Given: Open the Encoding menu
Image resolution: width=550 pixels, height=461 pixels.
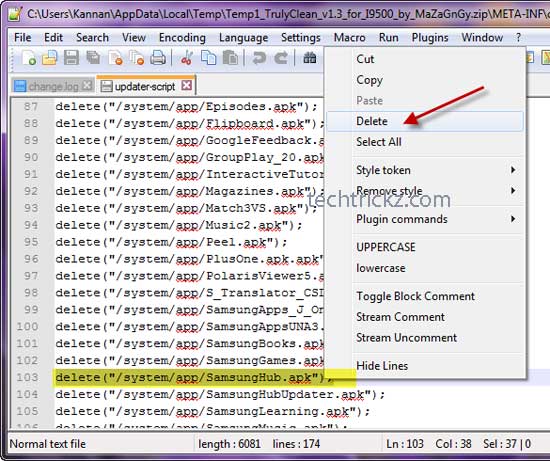Looking at the screenshot, I should click(x=182, y=37).
